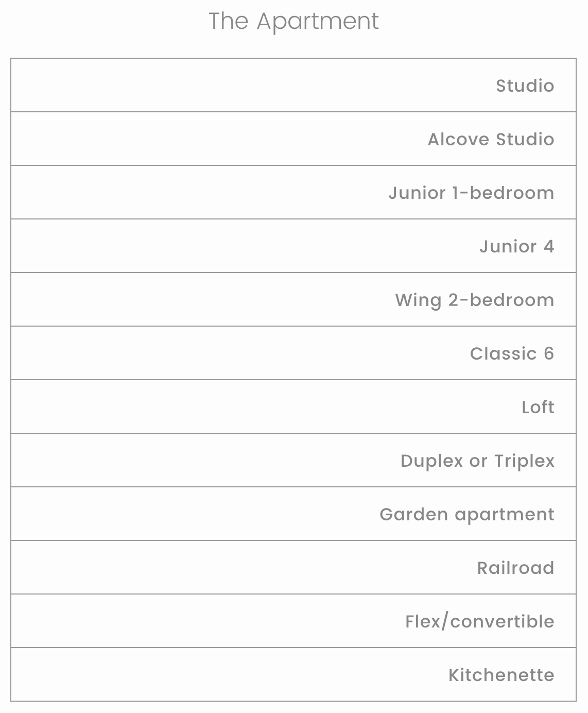Expand the Duplex or Triplex row
The width and height of the screenshot is (588, 713).
point(293,461)
